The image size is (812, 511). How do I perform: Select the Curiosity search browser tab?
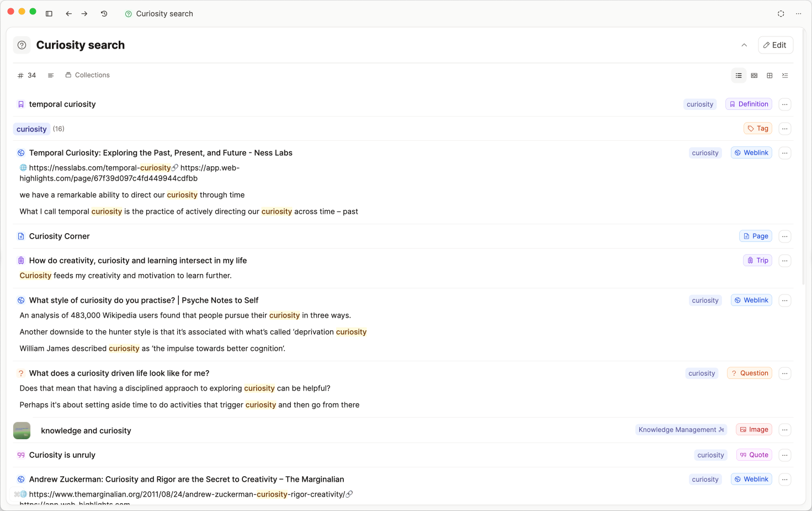[x=159, y=13]
